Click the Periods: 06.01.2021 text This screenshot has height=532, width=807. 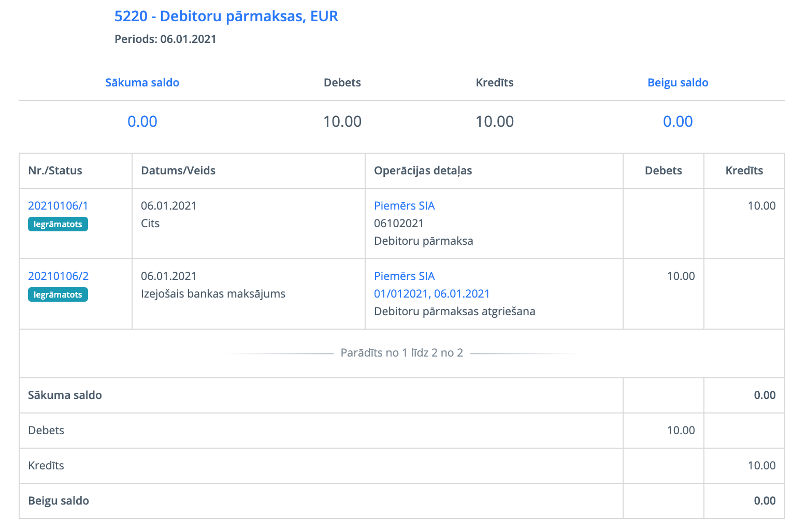[x=165, y=39]
